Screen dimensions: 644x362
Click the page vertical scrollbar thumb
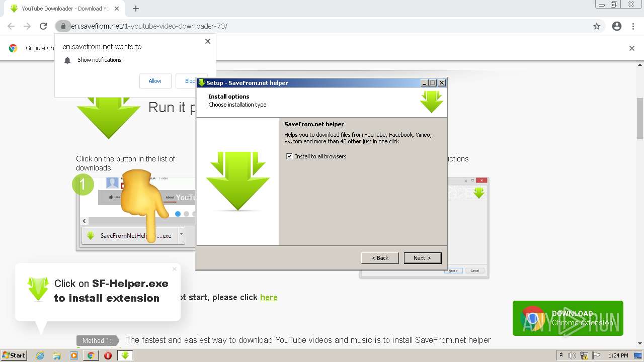[x=640, y=118]
